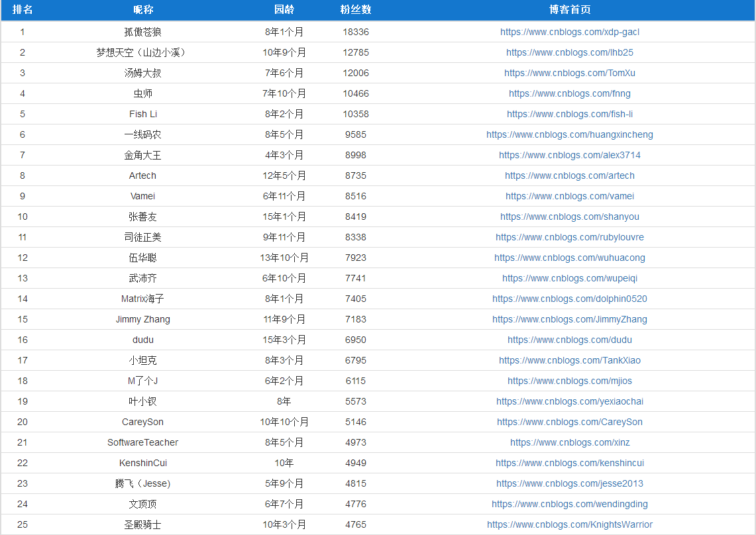This screenshot has width=756, height=535.
Task: Select the nickname 金角大王
Action: pos(142,155)
